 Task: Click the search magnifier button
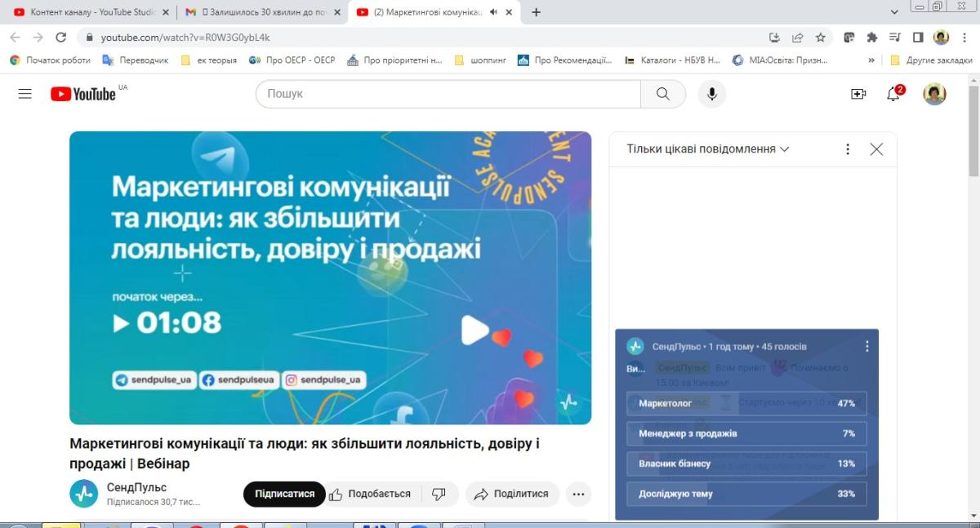tap(663, 94)
